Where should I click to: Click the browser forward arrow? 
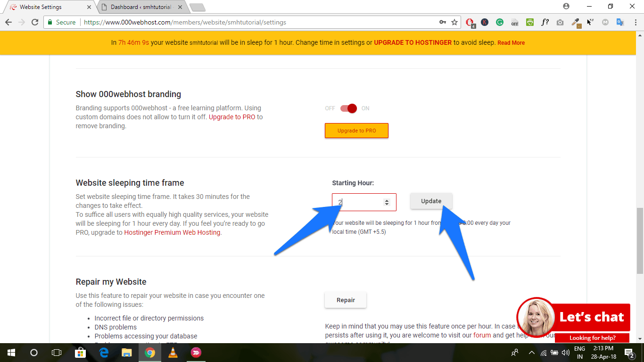[22, 22]
